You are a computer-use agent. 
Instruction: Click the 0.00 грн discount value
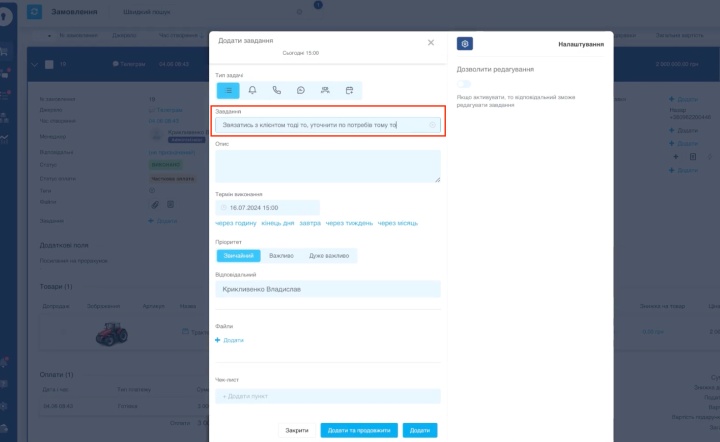[653, 331]
